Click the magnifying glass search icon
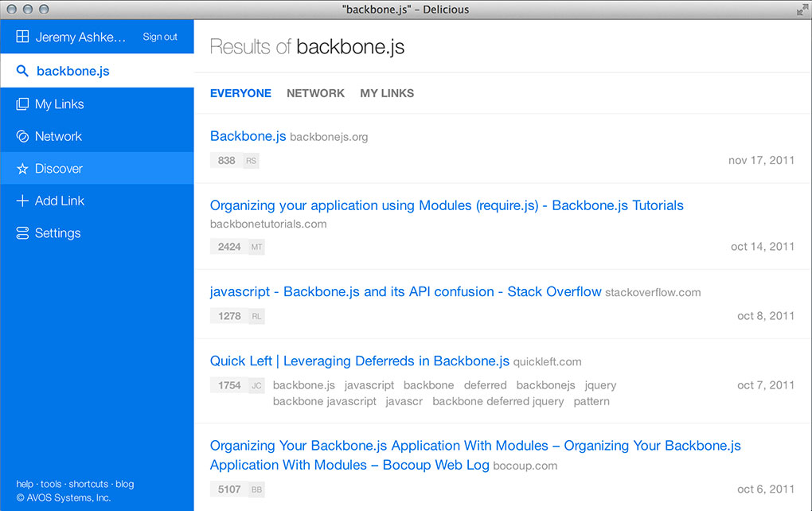 pos(22,71)
